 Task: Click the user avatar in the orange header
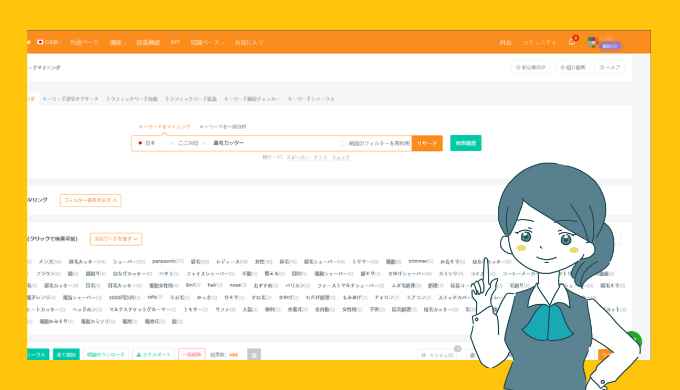[x=592, y=42]
